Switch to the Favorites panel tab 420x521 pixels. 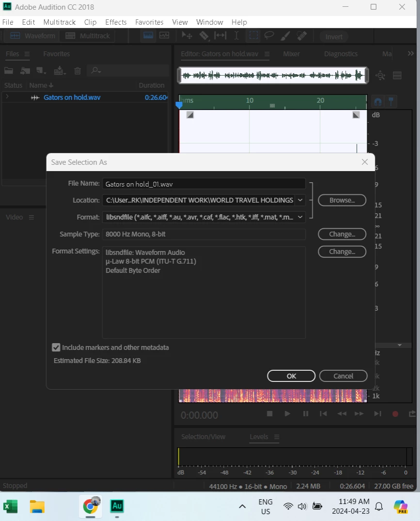(x=57, y=54)
